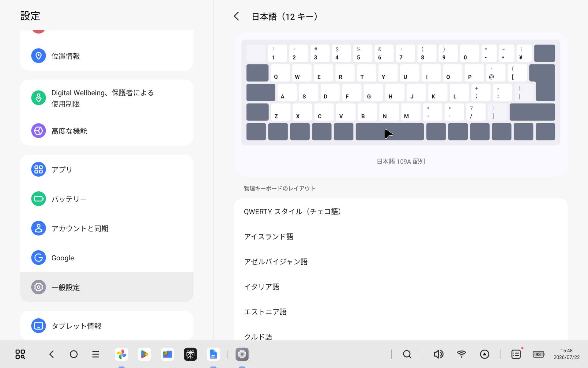588x368 pixels.
Task: Open the notifications list icon
Action: [x=516, y=354]
